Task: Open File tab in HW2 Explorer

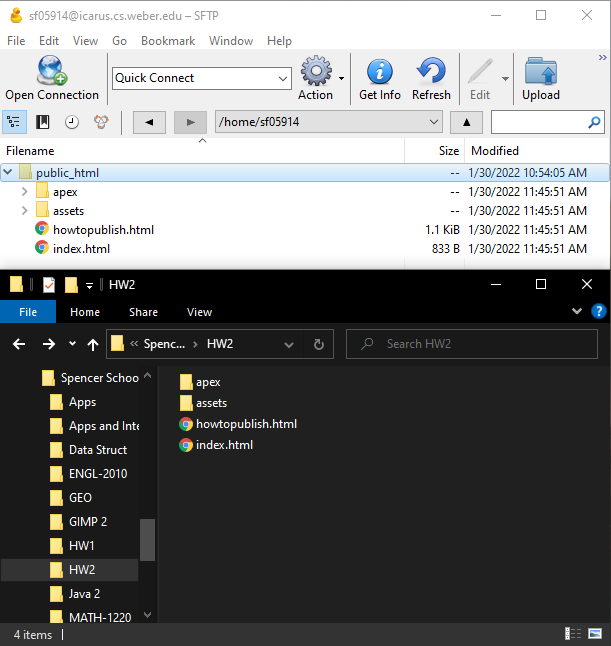Action: [x=28, y=312]
